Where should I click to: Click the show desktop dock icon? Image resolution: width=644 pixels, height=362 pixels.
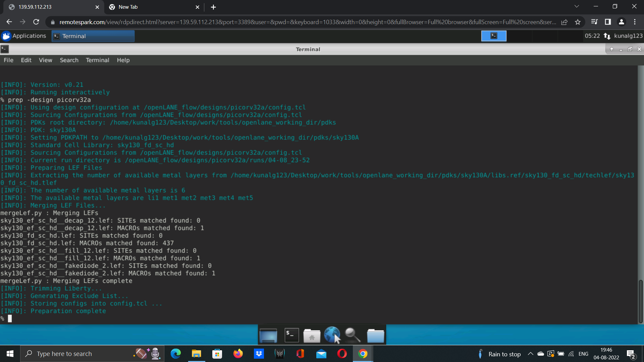[x=268, y=335]
